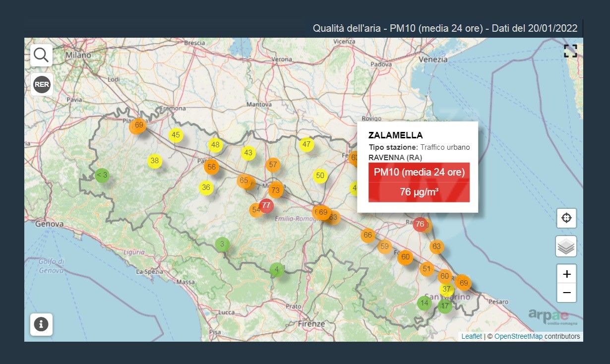Locate my position with crosshair button
Viewport: 610px width, 364px height.
[566, 218]
